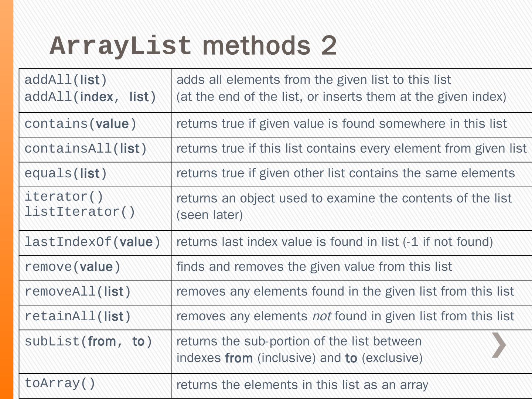Select the addAll(list) method cell

(66, 80)
